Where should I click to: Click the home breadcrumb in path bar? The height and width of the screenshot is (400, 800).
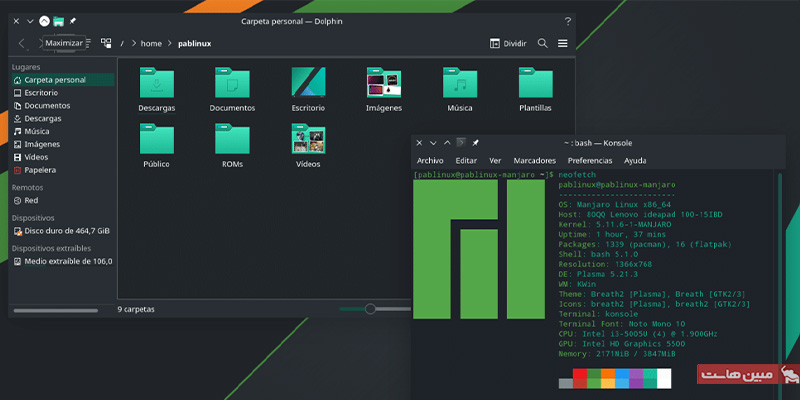[x=151, y=44]
